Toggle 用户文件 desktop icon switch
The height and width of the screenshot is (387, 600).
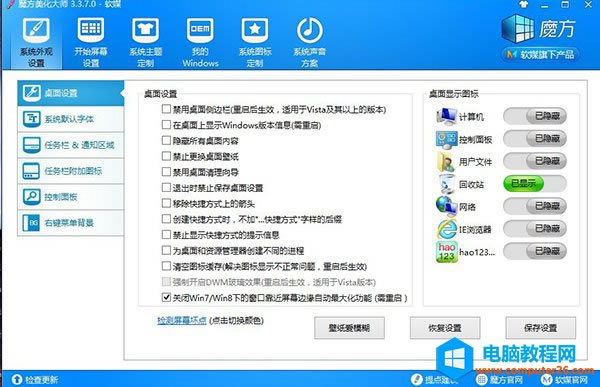(x=535, y=161)
